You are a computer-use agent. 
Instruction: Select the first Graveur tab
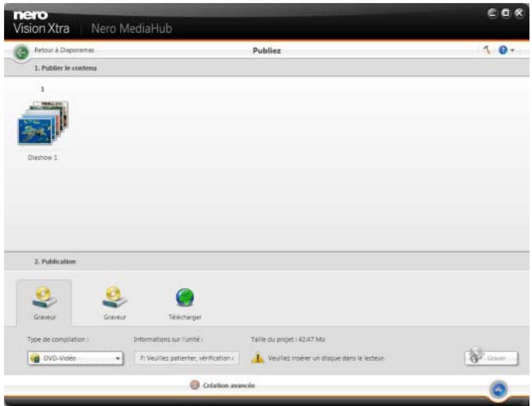(x=44, y=303)
